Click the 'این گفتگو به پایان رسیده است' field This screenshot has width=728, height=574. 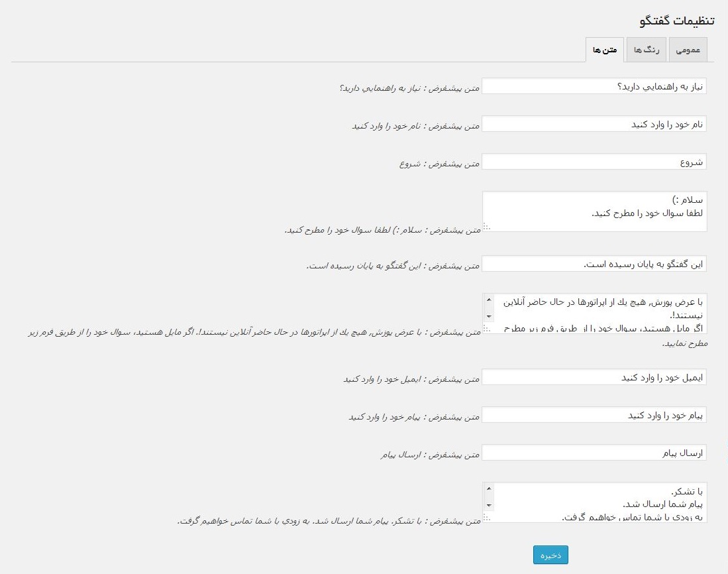click(x=594, y=264)
